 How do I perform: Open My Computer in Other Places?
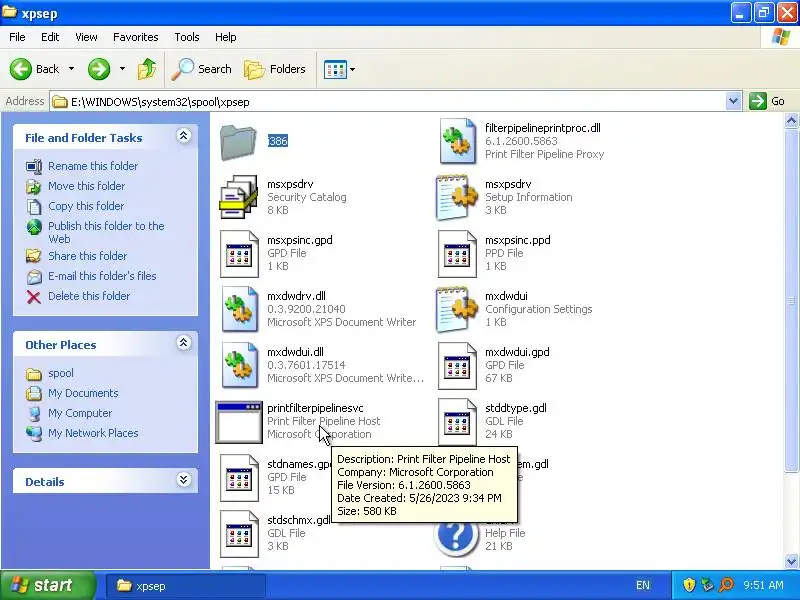click(x=80, y=413)
